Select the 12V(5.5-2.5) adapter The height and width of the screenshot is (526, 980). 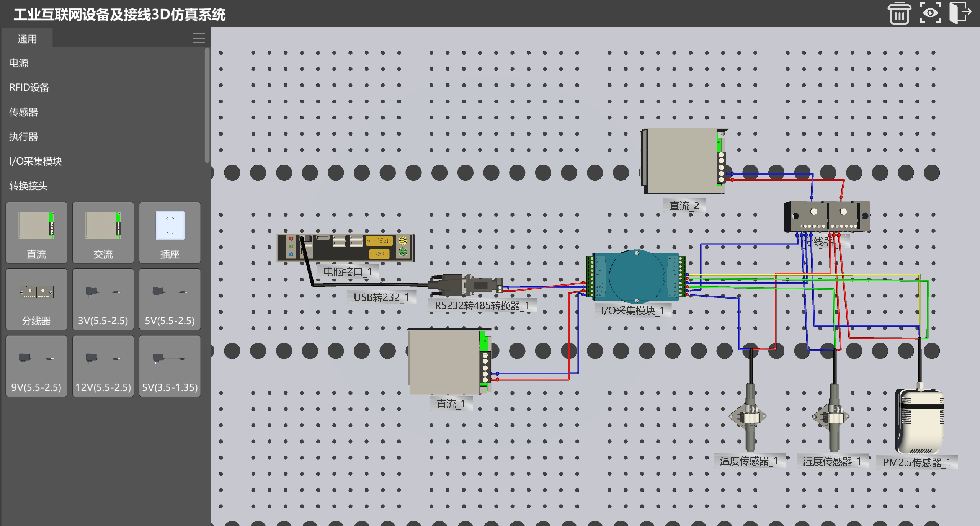click(103, 366)
